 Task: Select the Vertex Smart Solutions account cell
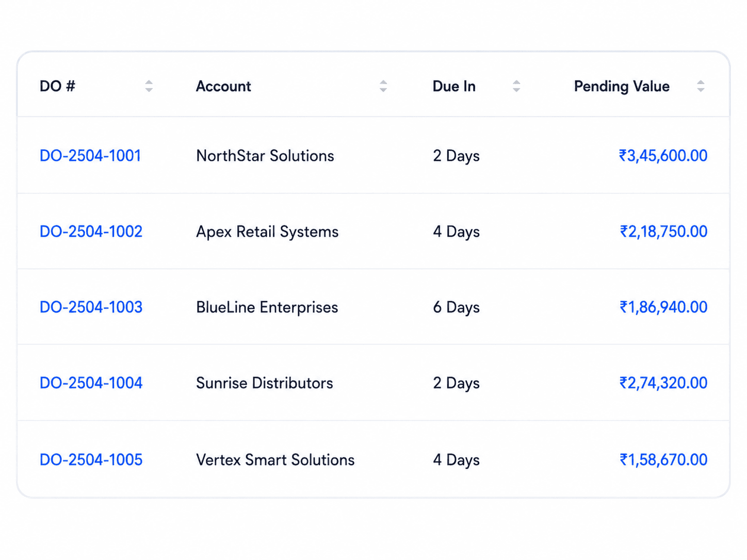click(x=275, y=460)
